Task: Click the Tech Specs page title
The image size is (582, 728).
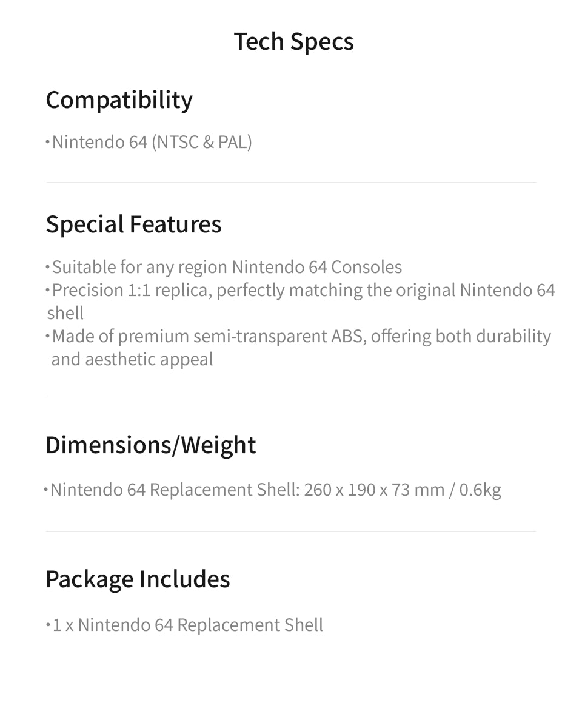Action: coord(294,42)
